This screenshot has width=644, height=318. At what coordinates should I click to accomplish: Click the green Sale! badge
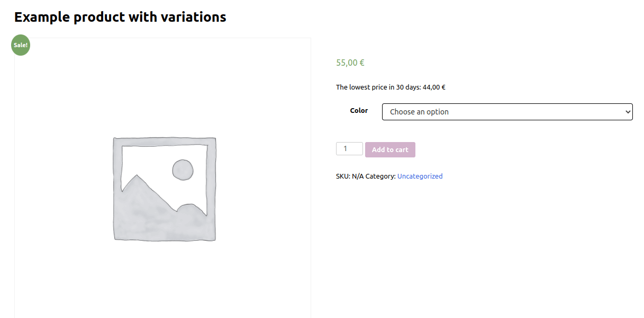(21, 45)
